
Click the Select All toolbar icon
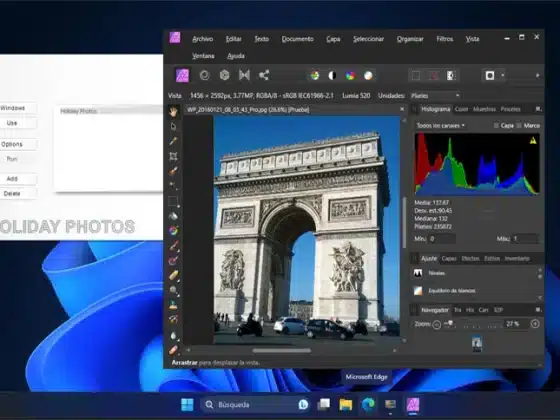[416, 76]
